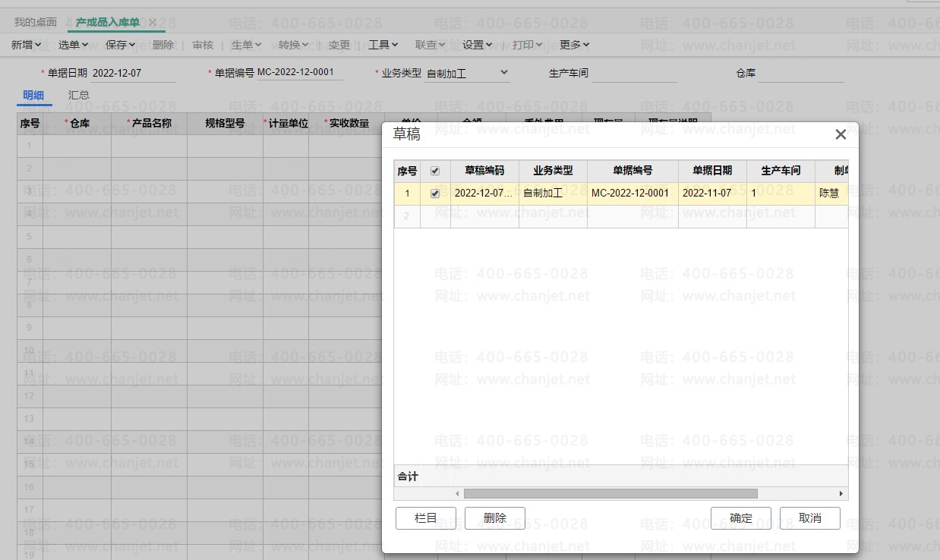The height and width of the screenshot is (560, 940).
Task: Confirm with the 确定 button
Action: 741,518
